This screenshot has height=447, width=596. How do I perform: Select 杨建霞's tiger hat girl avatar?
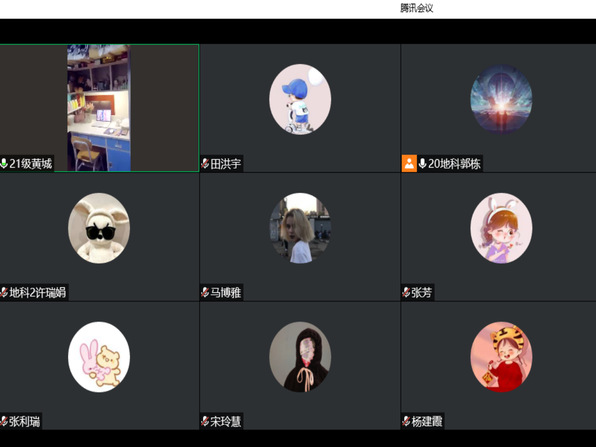pyautogui.click(x=501, y=357)
